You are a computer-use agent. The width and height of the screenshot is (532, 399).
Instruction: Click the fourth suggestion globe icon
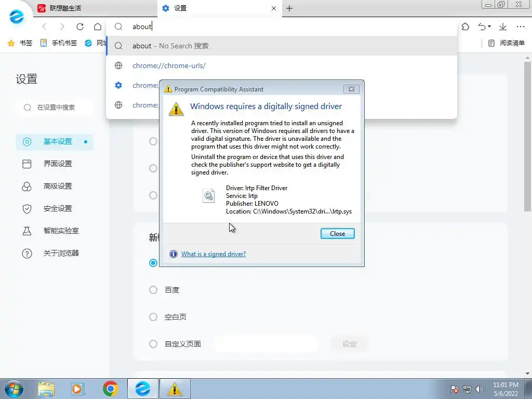coord(118,105)
